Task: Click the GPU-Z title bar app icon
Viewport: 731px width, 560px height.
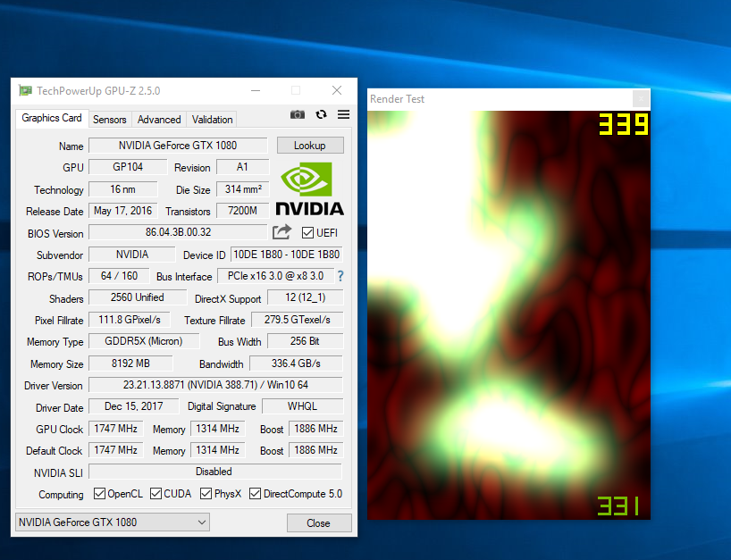Action: [25, 90]
